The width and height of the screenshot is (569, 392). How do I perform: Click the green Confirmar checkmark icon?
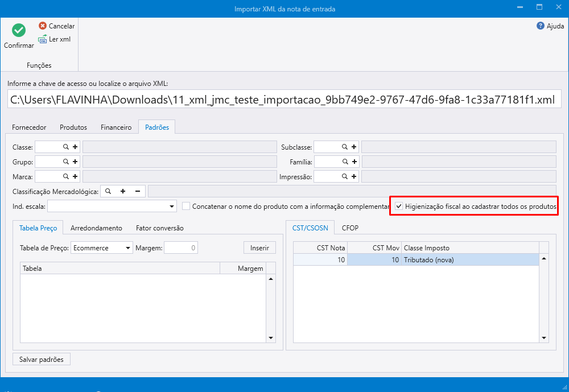[x=19, y=30]
